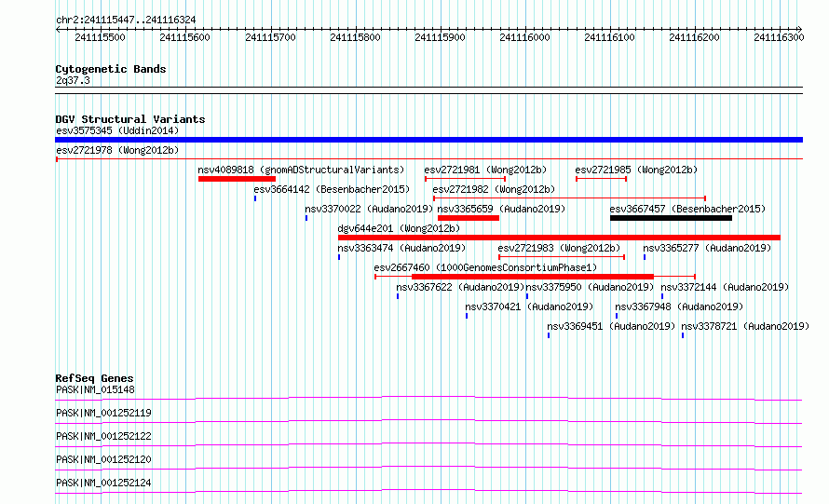Click the thick red esv2667460 variant bar

(x=533, y=277)
